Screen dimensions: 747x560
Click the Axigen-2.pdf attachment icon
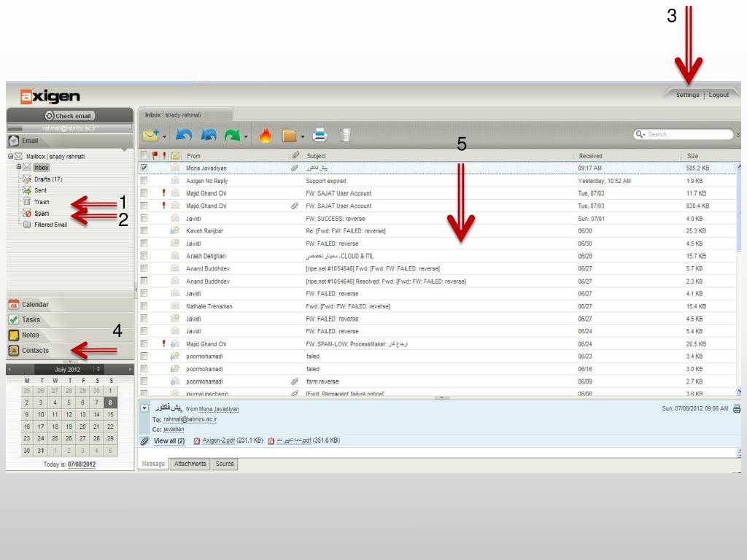196,440
